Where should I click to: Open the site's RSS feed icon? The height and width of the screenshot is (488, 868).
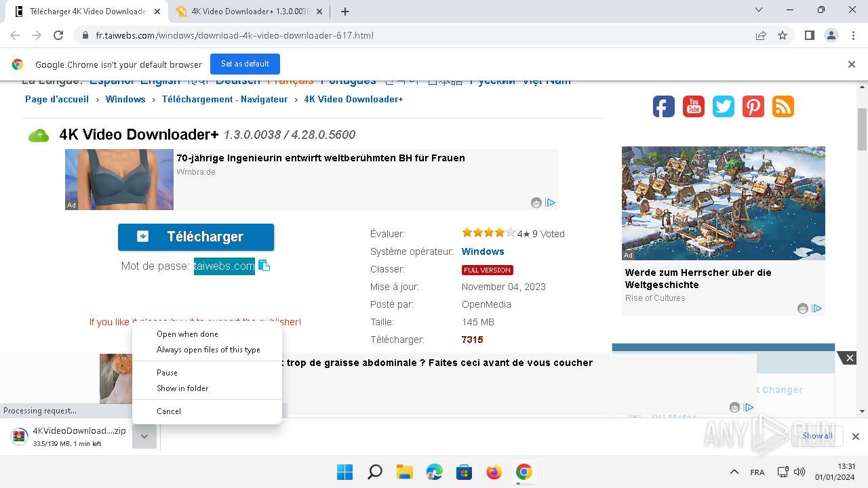coord(783,106)
